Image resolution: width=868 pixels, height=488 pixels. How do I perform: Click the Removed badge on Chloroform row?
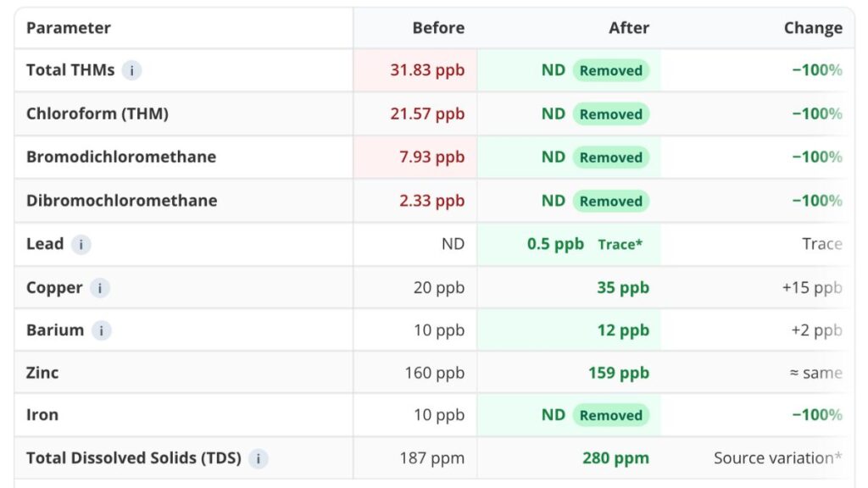tap(610, 114)
